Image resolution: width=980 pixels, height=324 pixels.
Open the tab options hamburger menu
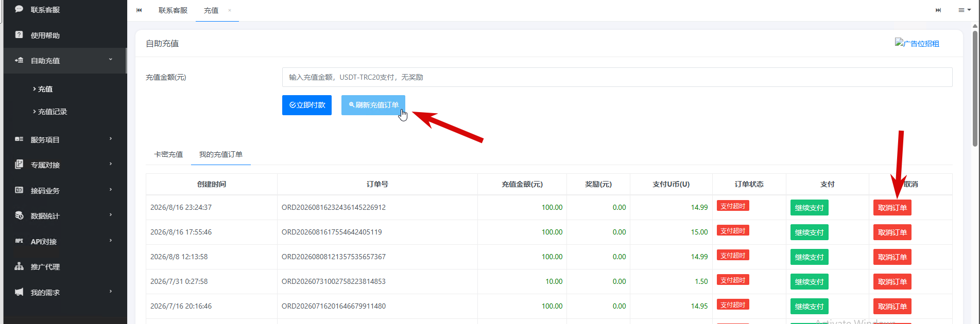pyautogui.click(x=964, y=10)
